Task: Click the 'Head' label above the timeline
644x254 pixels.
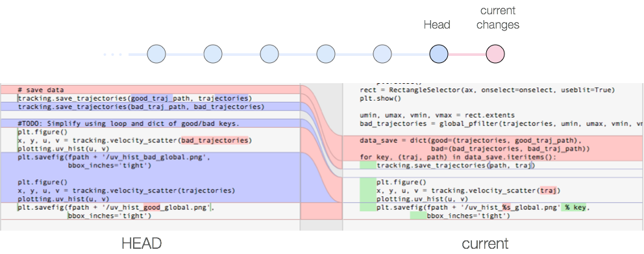Action: tap(437, 25)
